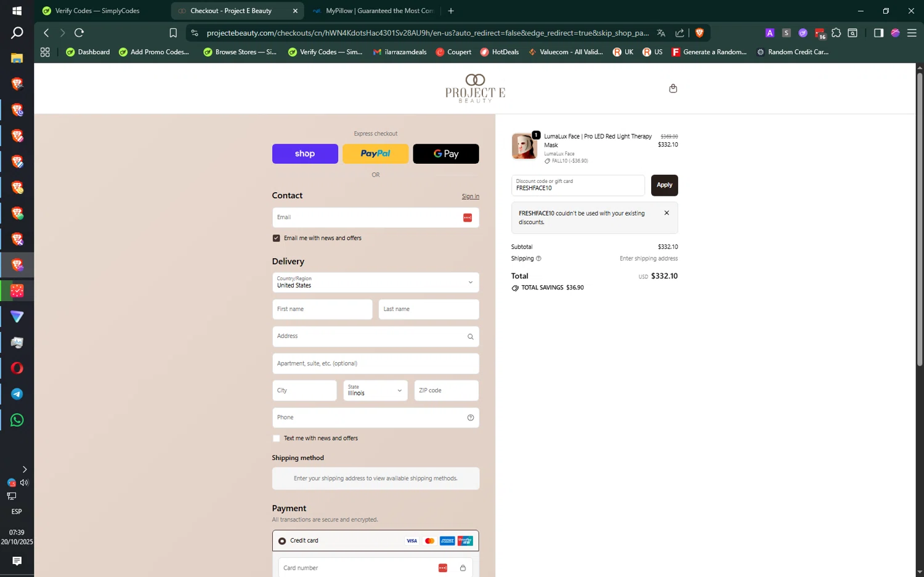Open WhatsApp from taskbar
The image size is (924, 577).
(x=17, y=420)
